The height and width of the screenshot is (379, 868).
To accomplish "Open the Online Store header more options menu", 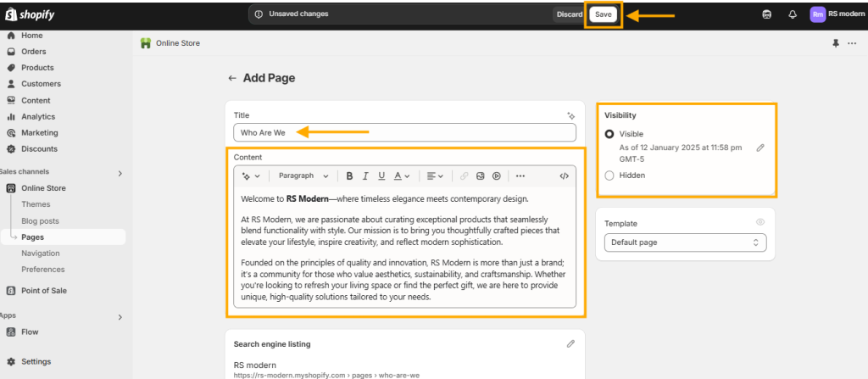I will [x=852, y=43].
